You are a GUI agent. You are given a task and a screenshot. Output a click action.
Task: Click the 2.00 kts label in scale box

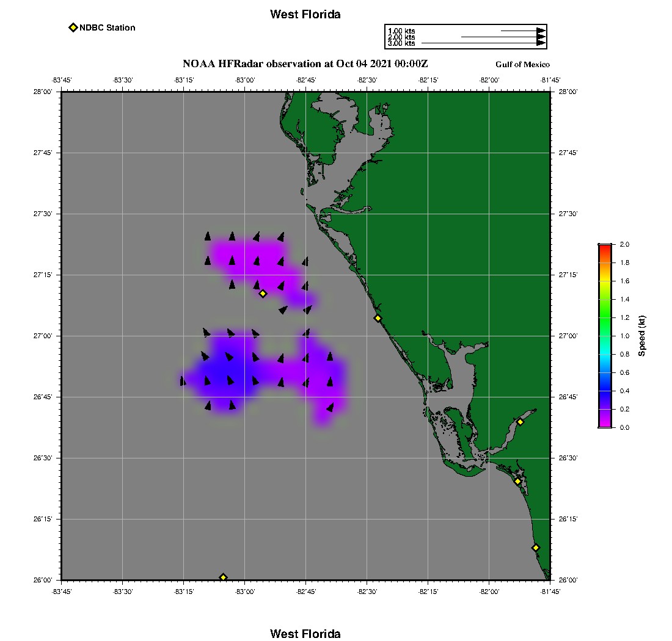point(401,37)
